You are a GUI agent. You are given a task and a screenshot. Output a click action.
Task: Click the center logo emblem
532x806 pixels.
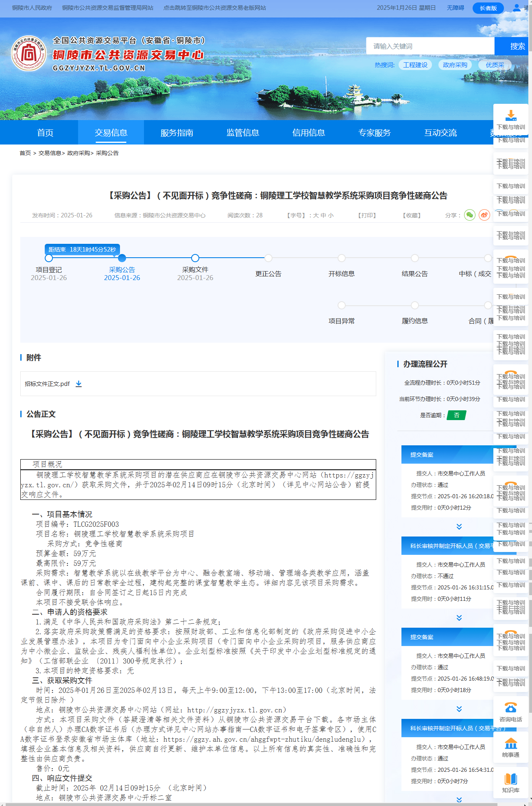pos(28,53)
